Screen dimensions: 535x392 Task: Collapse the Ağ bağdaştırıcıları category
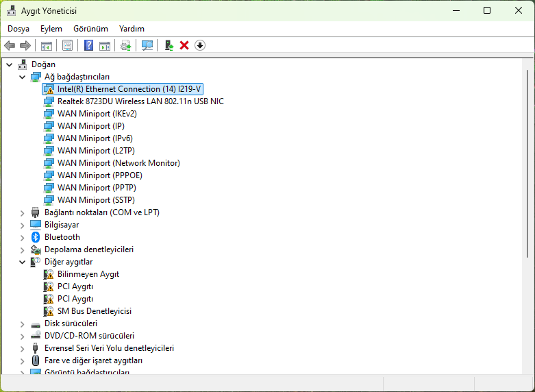pyautogui.click(x=23, y=77)
